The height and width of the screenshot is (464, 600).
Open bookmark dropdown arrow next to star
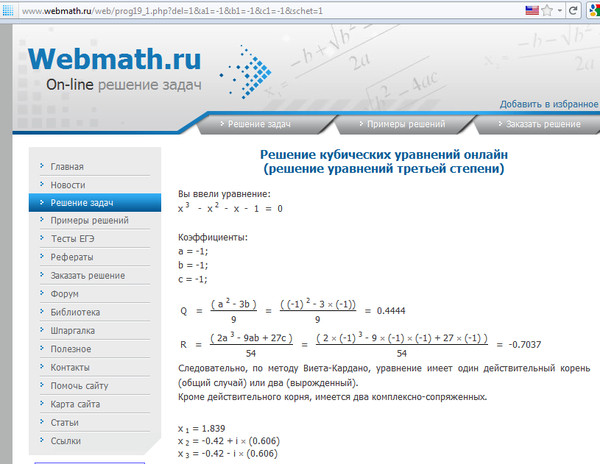coord(560,10)
